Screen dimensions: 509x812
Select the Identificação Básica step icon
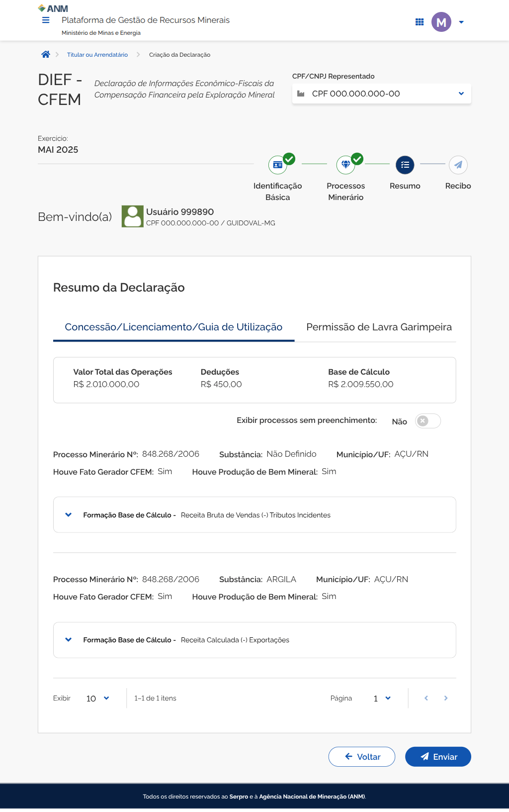[277, 165]
